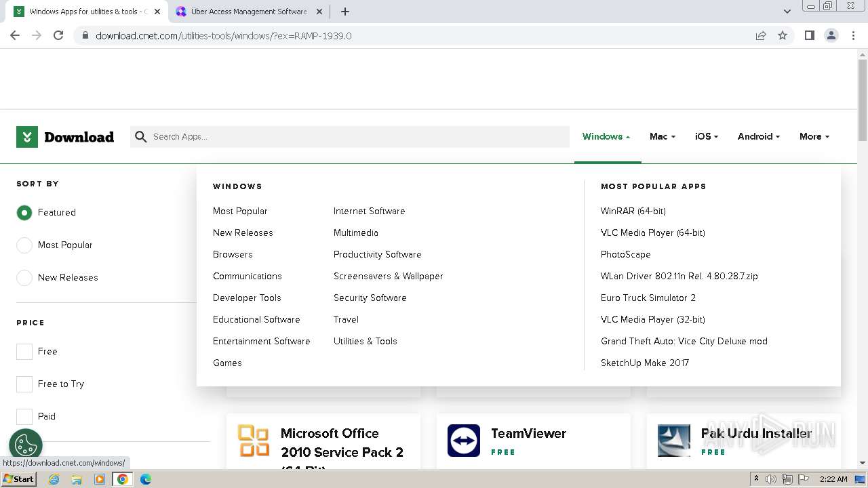The width and height of the screenshot is (868, 488).
Task: Close the Windows Apps for utilities tab
Action: point(157,12)
